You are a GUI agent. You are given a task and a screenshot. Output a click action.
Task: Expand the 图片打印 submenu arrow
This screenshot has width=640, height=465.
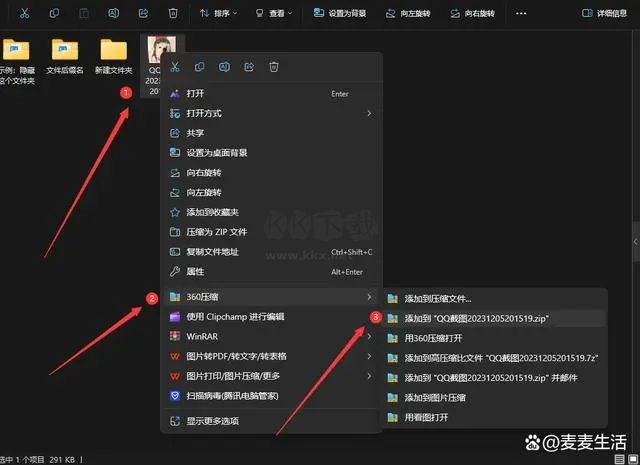pyautogui.click(x=369, y=376)
